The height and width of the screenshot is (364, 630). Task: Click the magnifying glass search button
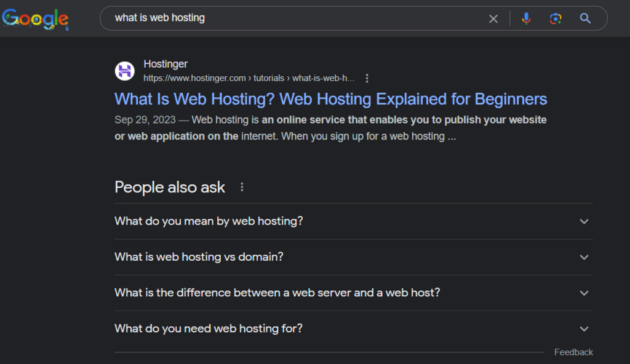click(x=585, y=18)
